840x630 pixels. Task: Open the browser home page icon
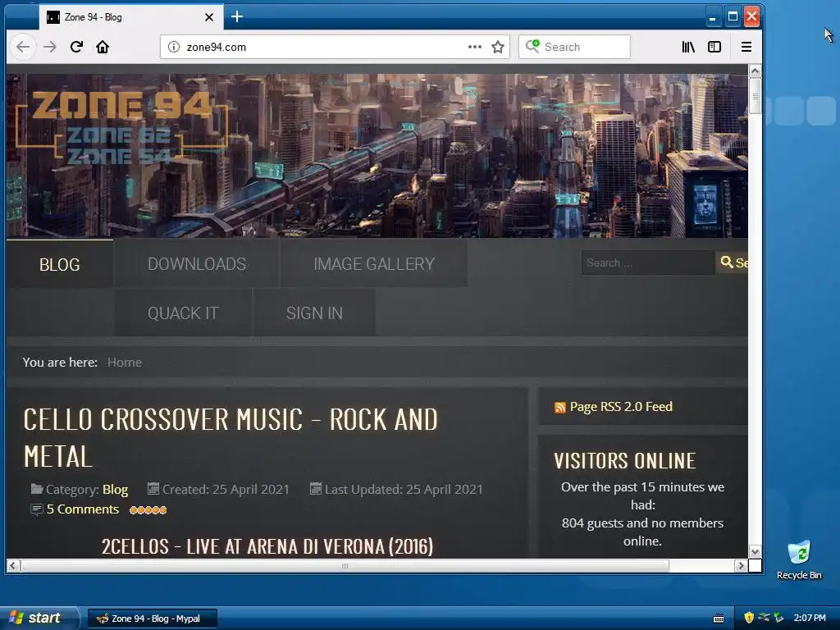click(x=103, y=47)
